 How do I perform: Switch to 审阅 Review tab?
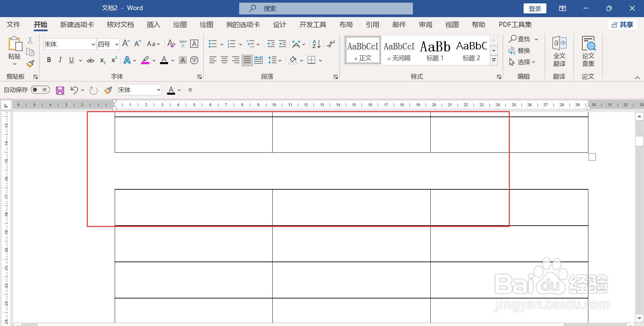pyautogui.click(x=426, y=25)
